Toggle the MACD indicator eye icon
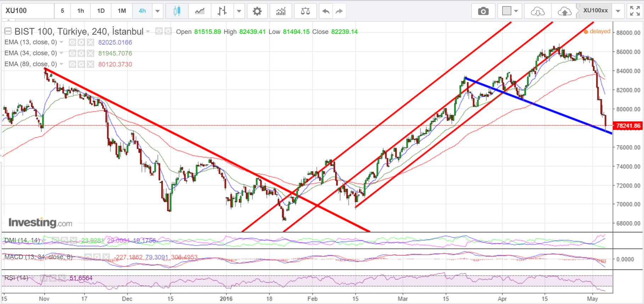 coord(88,257)
